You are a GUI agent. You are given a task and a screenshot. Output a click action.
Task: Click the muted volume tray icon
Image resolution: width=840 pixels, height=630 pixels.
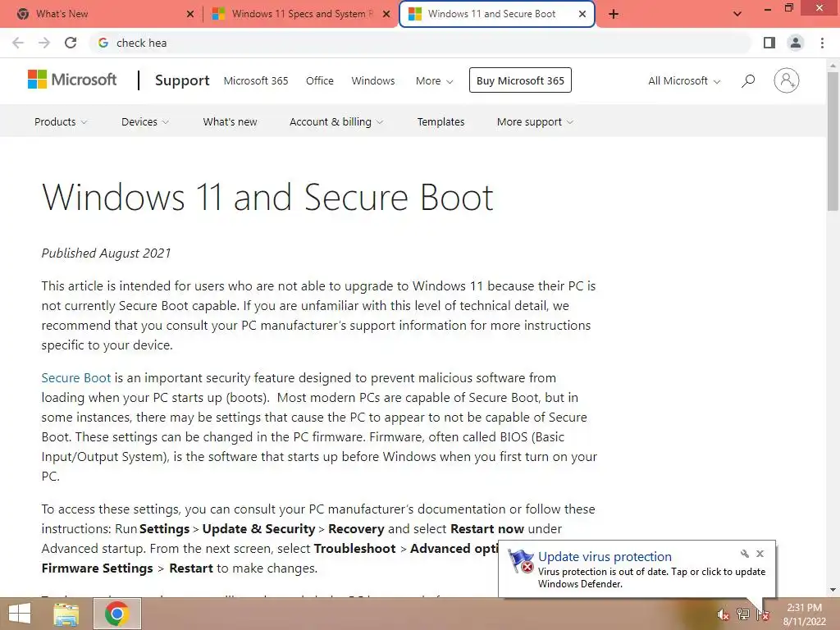(723, 615)
